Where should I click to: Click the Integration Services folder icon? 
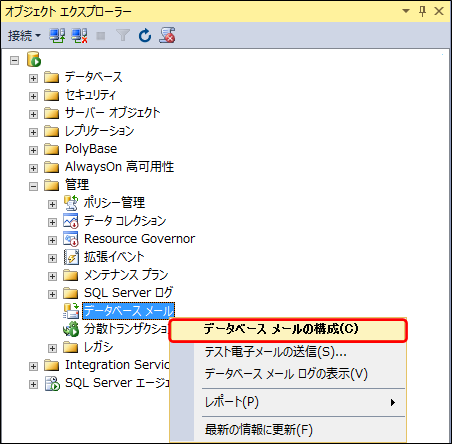pyautogui.click(x=52, y=365)
